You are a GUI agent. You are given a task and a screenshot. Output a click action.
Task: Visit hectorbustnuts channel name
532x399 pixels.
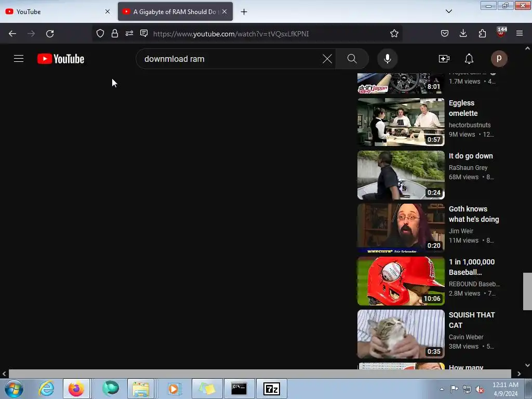point(470,125)
